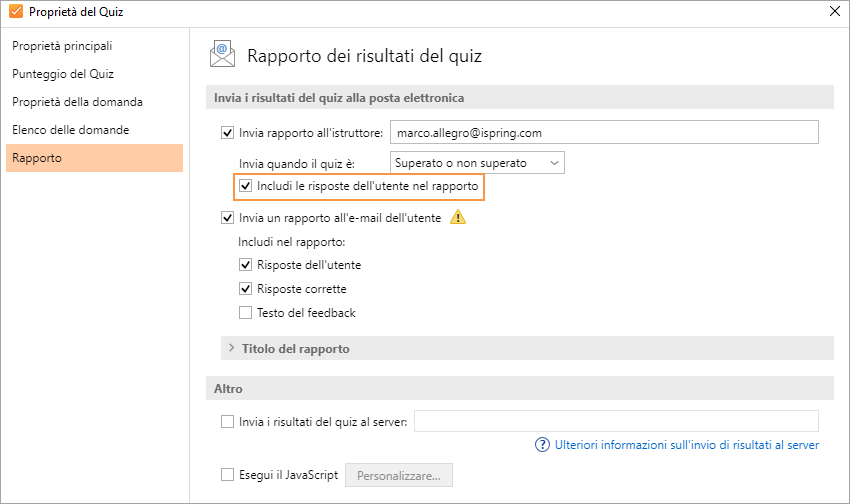Uncheck Risposte corrette option
The width and height of the screenshot is (850, 504).
246,289
